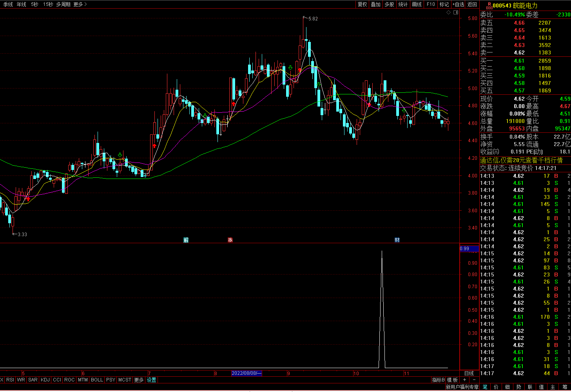Click the 笔 tick tab

click(485, 387)
